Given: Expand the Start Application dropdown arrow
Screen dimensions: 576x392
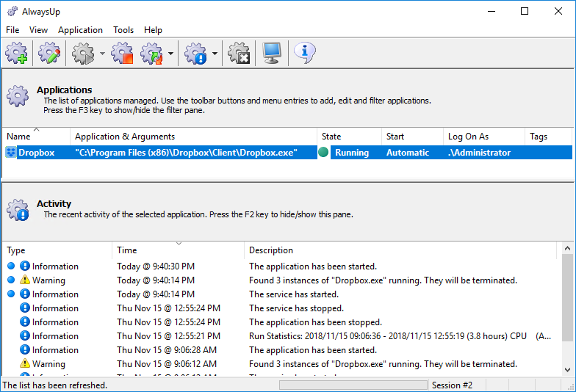Looking at the screenshot, I should (x=102, y=54).
